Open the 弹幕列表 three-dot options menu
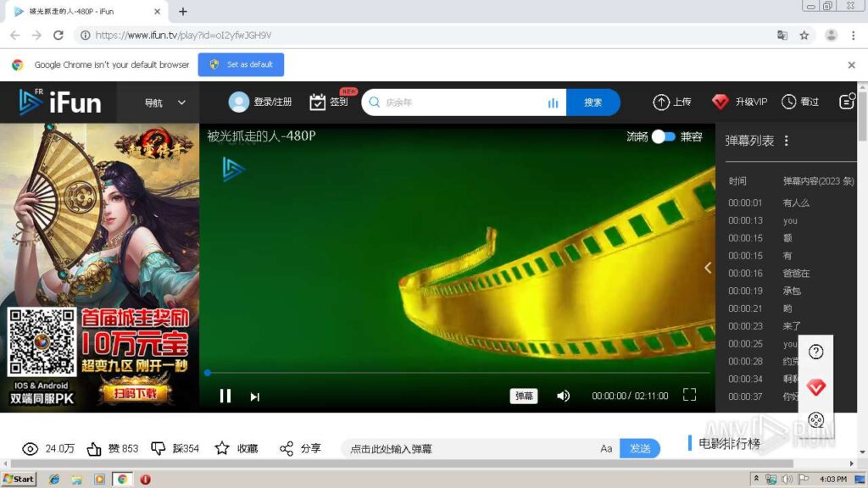 (x=786, y=141)
